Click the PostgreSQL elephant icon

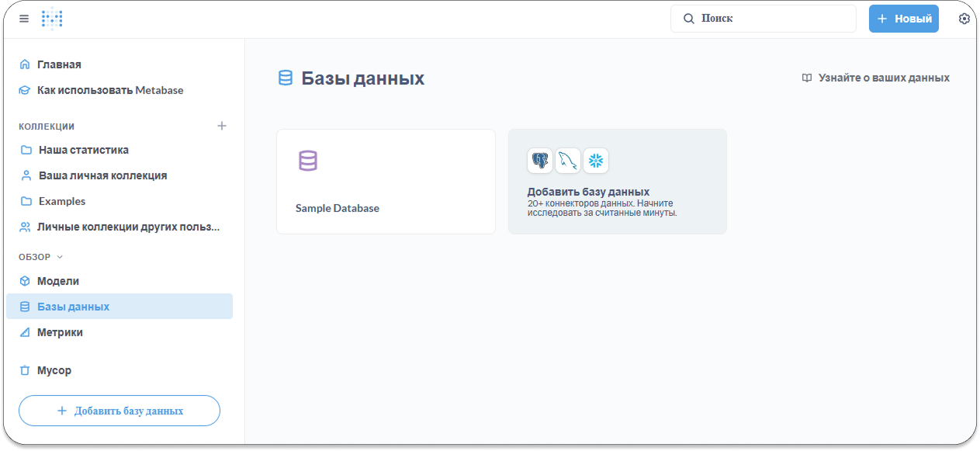pyautogui.click(x=540, y=161)
